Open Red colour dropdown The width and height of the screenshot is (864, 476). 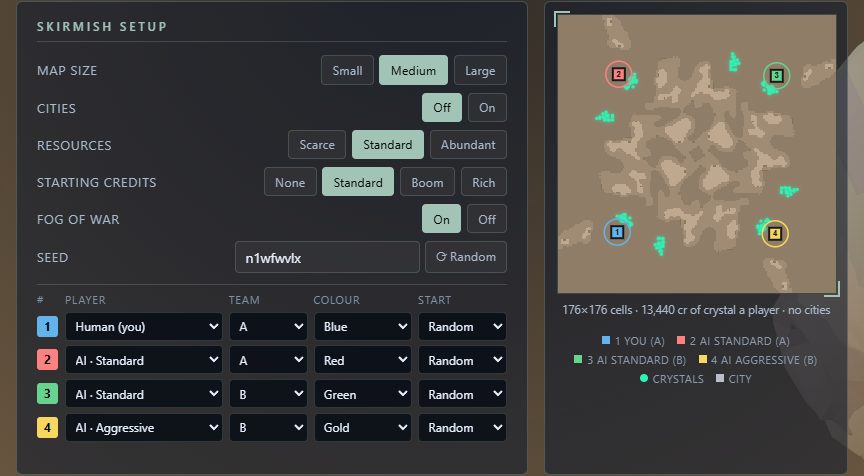click(363, 360)
